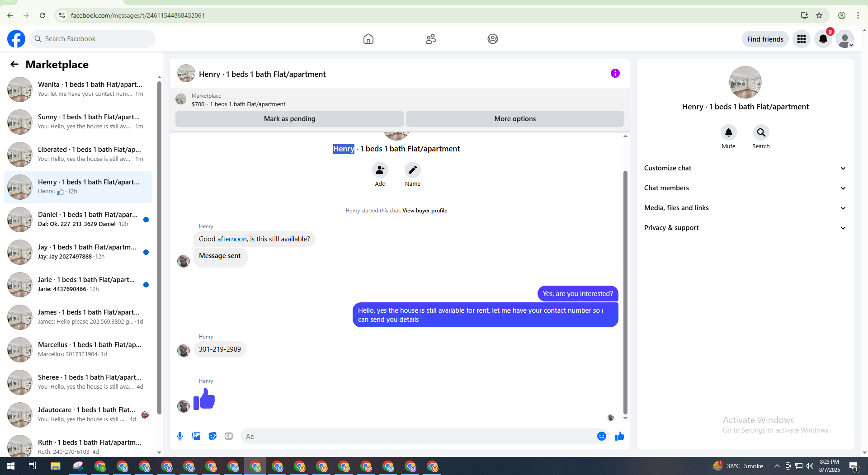
Task: Open the Daniel conversation
Action: (78, 220)
